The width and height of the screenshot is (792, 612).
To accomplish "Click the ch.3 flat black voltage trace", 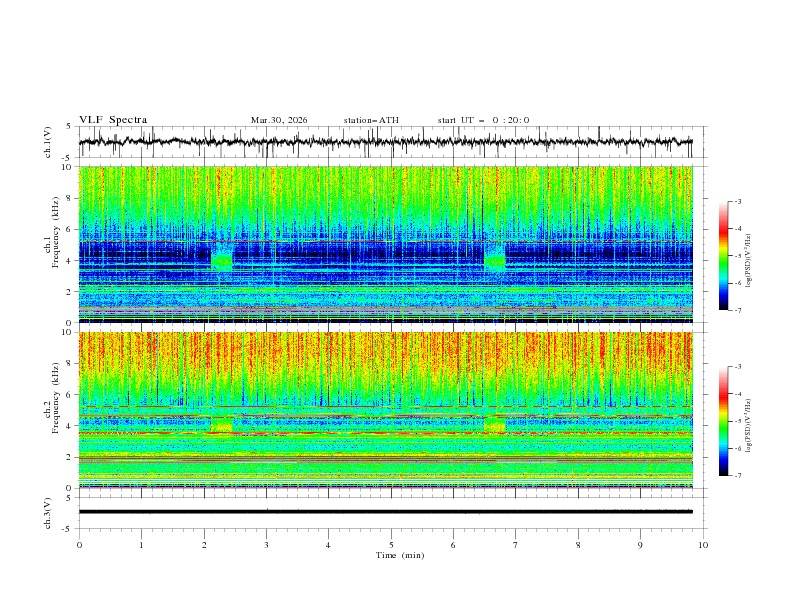I will tap(385, 512).
